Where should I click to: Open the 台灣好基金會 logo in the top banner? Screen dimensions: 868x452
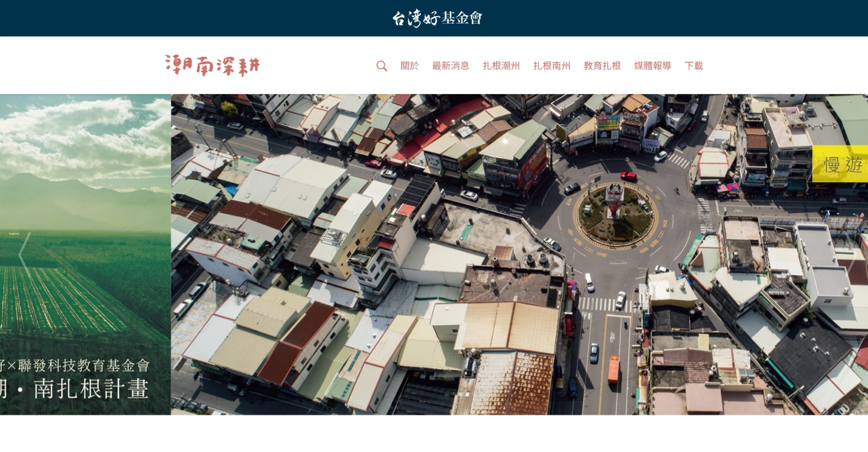[437, 18]
